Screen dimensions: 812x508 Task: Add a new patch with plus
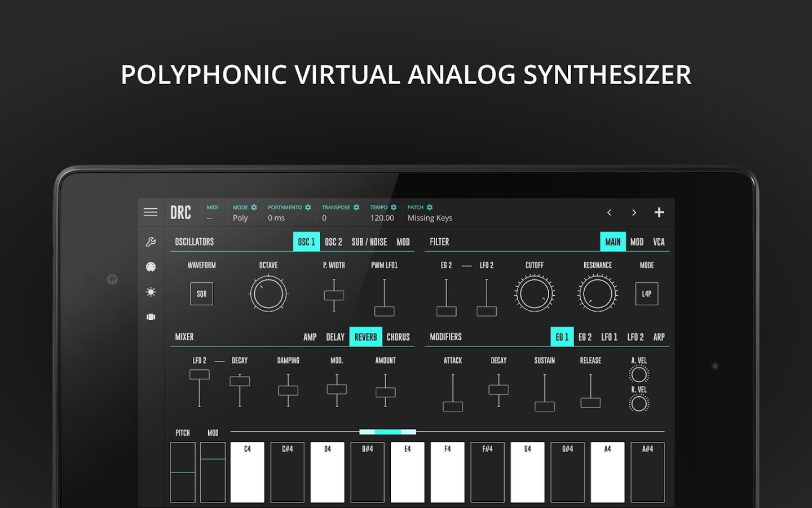(x=659, y=212)
